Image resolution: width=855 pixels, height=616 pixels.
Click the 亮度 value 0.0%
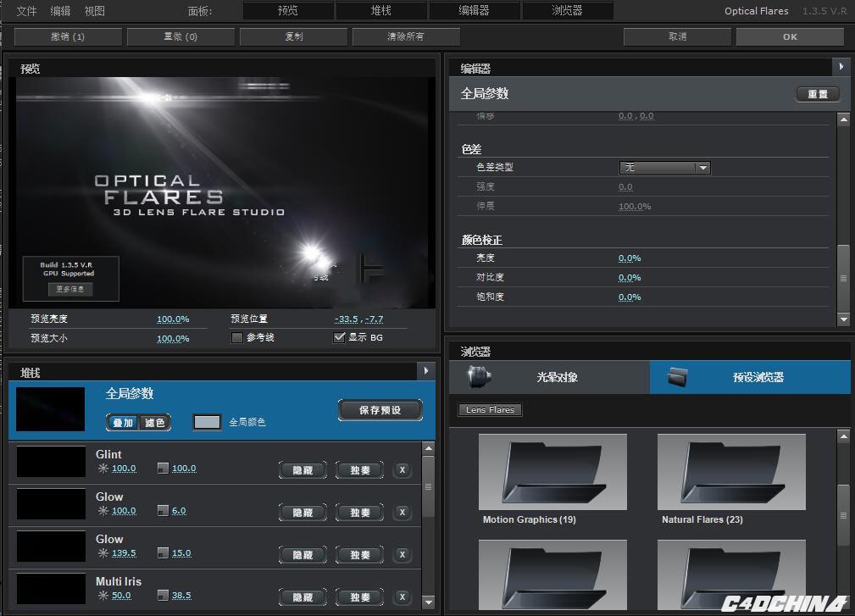pyautogui.click(x=630, y=258)
